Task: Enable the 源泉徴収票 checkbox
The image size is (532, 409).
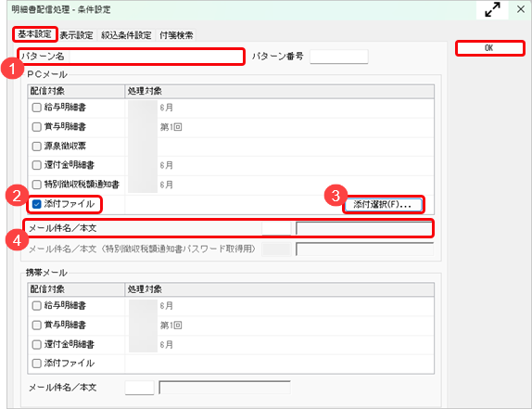Action: click(x=36, y=147)
